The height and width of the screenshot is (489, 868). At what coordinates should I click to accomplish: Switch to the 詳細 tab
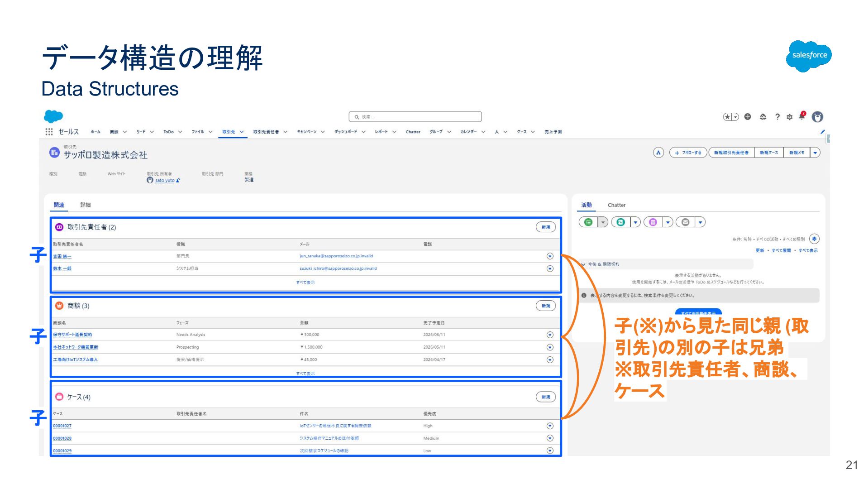pos(86,205)
